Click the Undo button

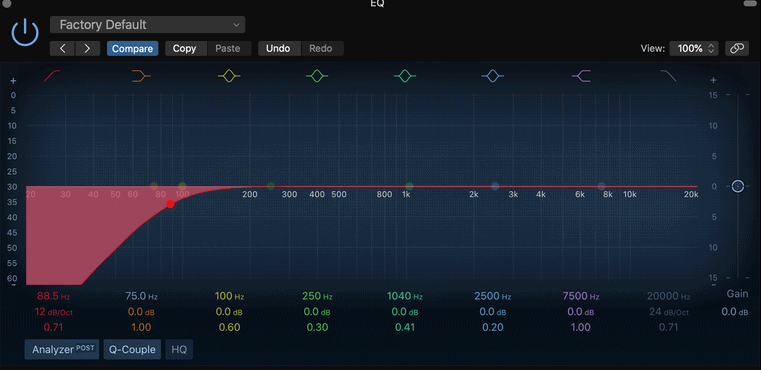278,49
